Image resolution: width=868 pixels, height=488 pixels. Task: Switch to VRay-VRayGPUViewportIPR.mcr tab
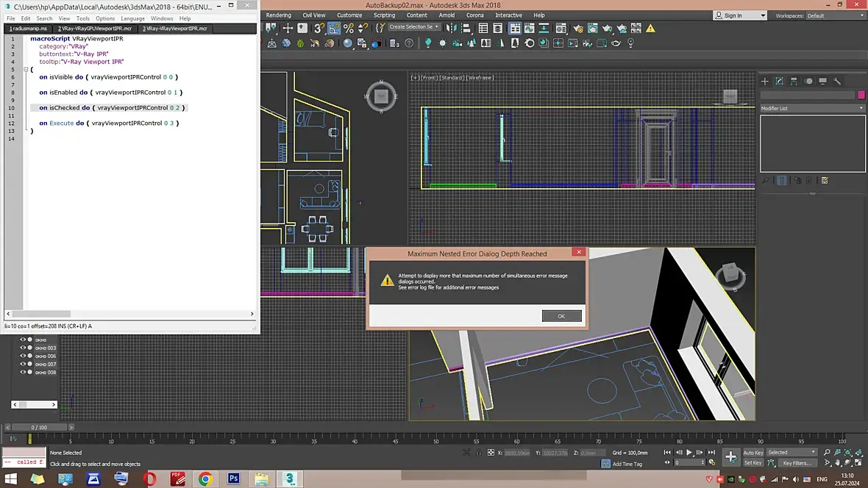click(x=95, y=29)
